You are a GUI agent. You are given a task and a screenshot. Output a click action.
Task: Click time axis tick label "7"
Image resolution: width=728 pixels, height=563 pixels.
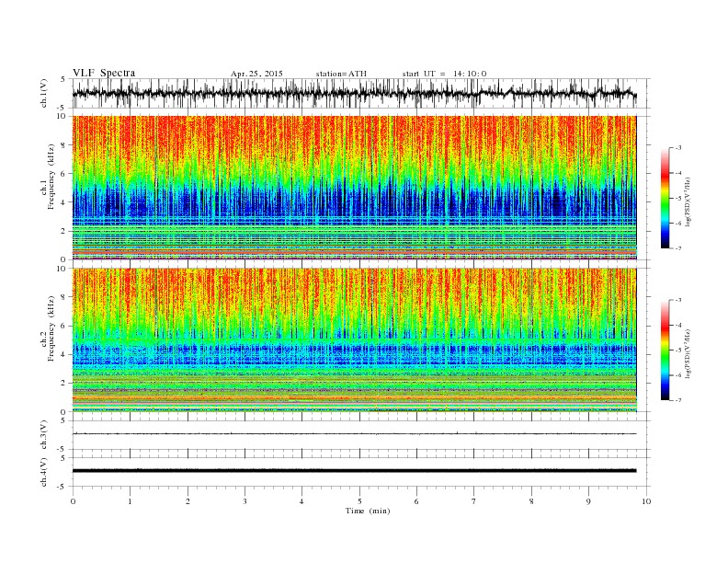(473, 501)
